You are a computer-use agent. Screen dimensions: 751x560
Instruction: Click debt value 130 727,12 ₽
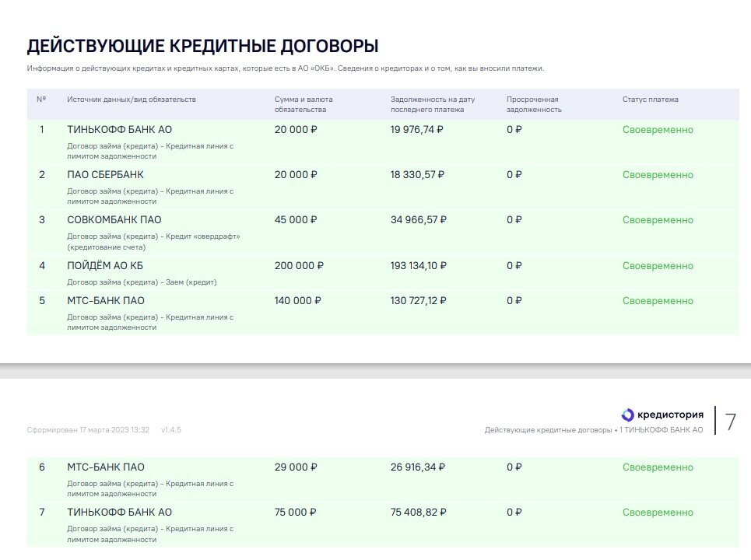418,300
